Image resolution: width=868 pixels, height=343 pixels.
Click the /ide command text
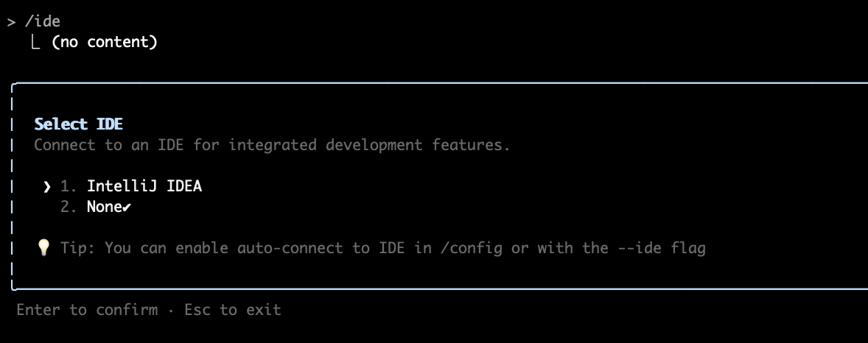click(42, 21)
